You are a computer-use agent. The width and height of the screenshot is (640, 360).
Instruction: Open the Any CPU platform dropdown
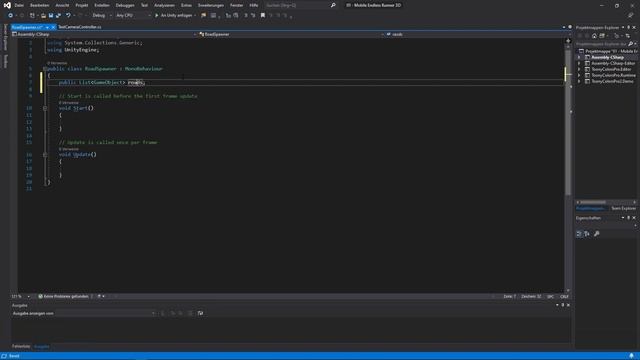[133, 16]
